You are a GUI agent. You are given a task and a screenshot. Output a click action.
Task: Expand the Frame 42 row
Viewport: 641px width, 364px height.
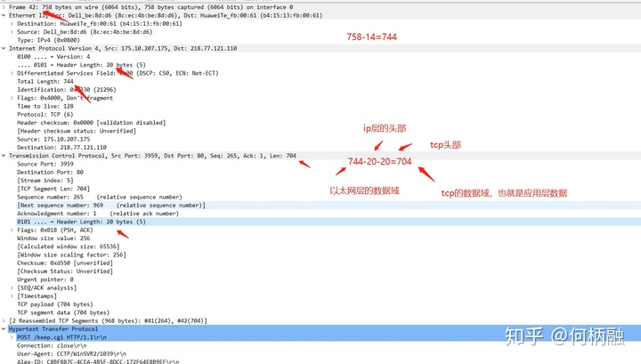click(4, 7)
